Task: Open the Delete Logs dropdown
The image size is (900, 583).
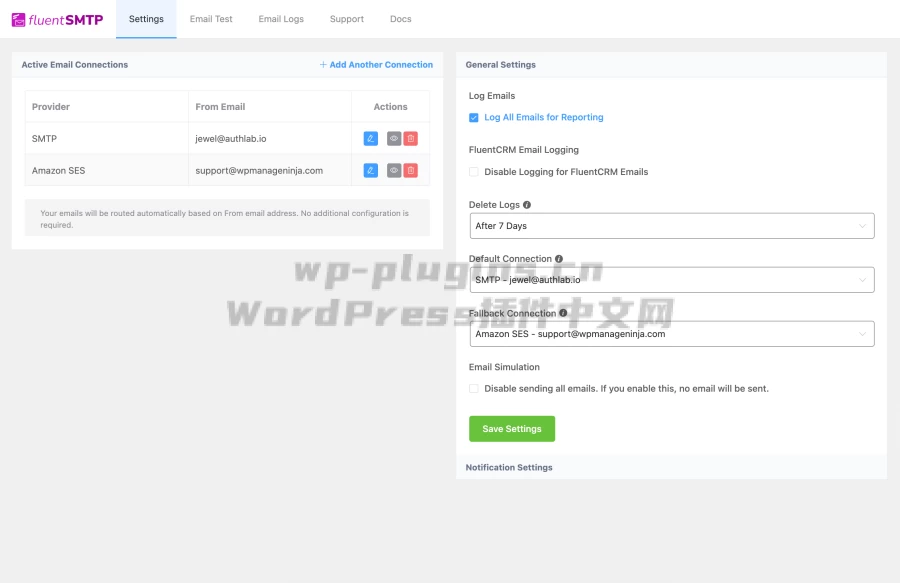Action: 672,226
